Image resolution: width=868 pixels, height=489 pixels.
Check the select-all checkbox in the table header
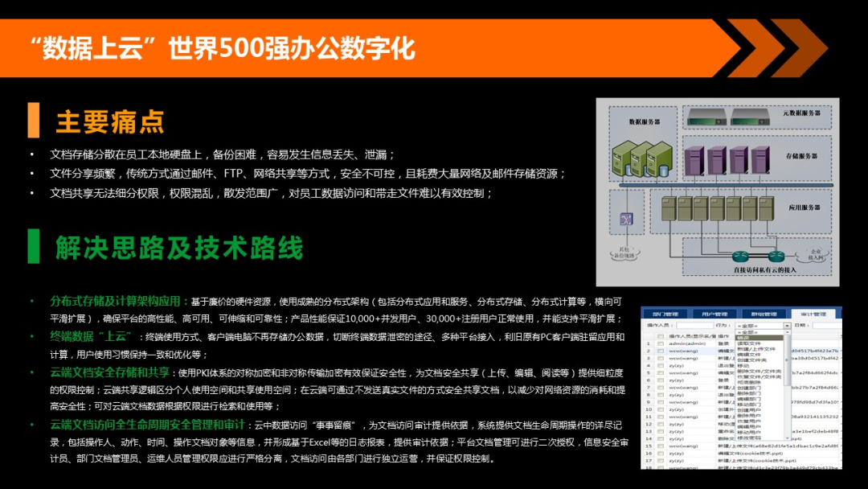[x=661, y=337]
